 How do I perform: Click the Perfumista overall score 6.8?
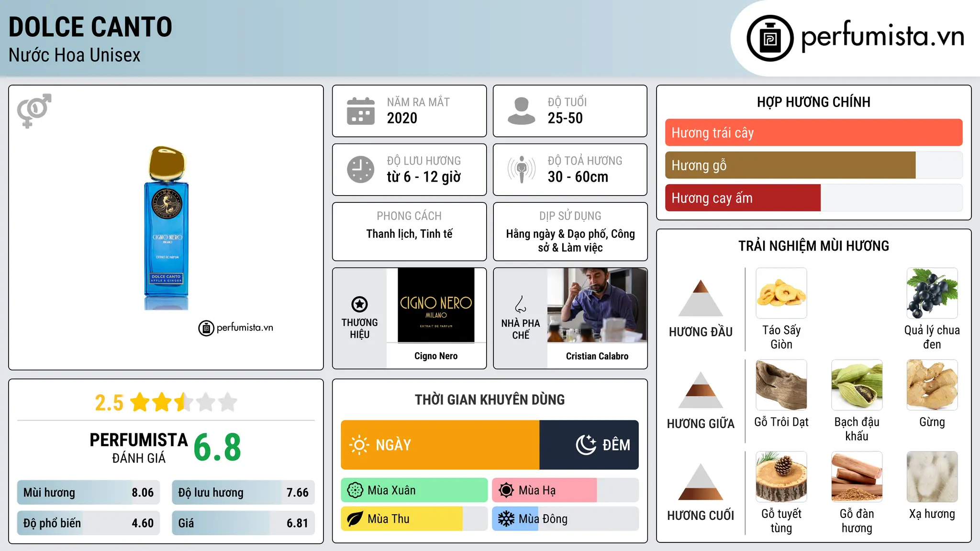tap(217, 448)
